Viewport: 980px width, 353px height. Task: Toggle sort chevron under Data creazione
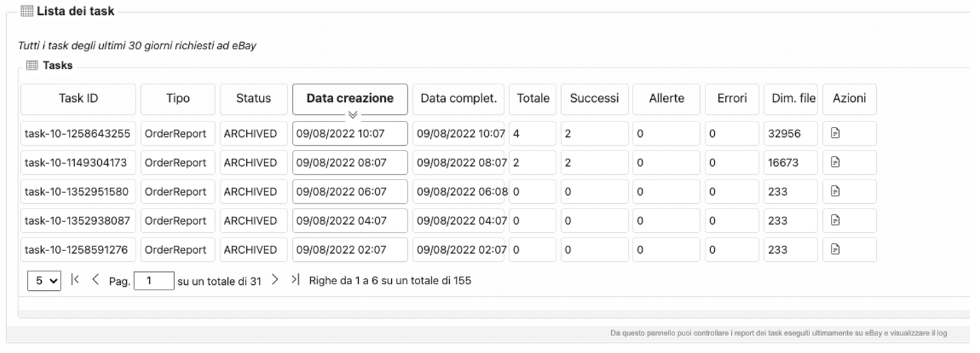coord(352,115)
